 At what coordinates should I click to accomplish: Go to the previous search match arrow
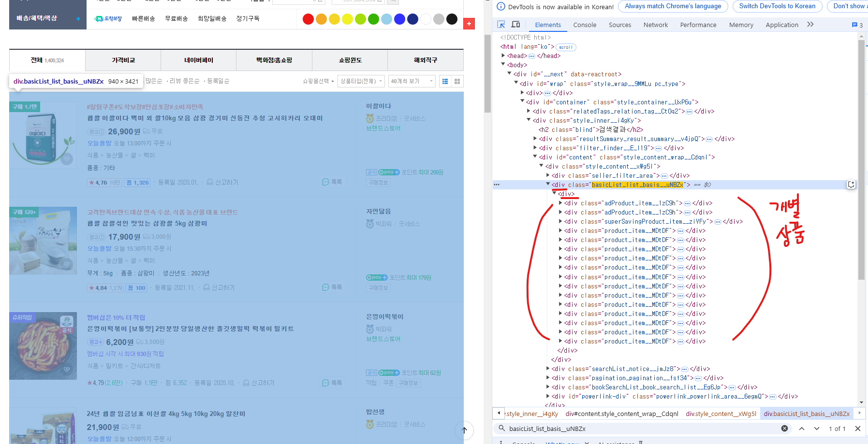[x=801, y=429]
